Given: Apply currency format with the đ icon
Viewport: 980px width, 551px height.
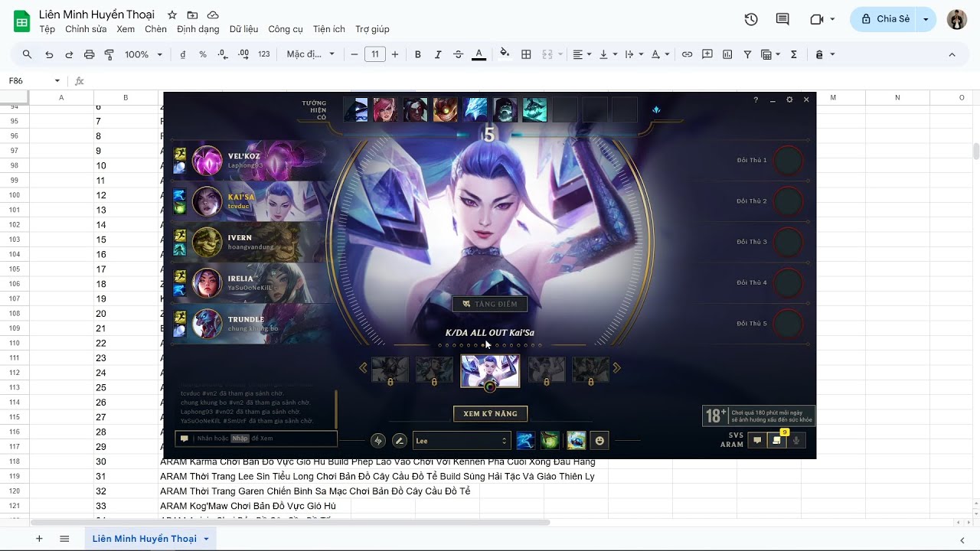Looking at the screenshot, I should 183,54.
